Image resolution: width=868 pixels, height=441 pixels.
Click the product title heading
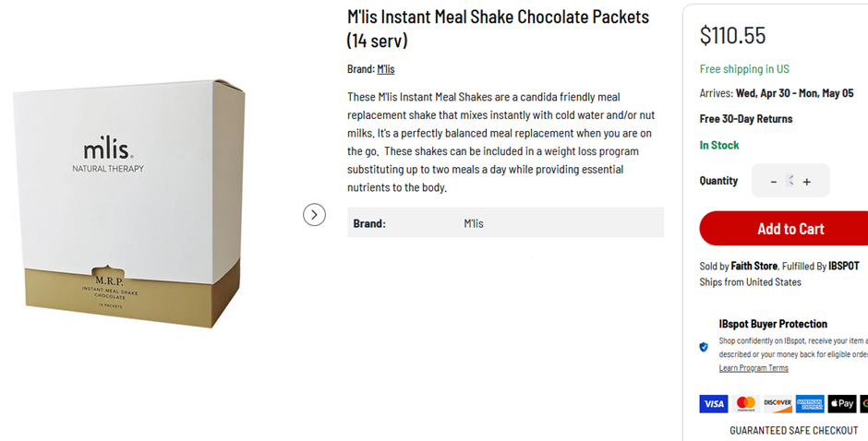[x=498, y=29]
